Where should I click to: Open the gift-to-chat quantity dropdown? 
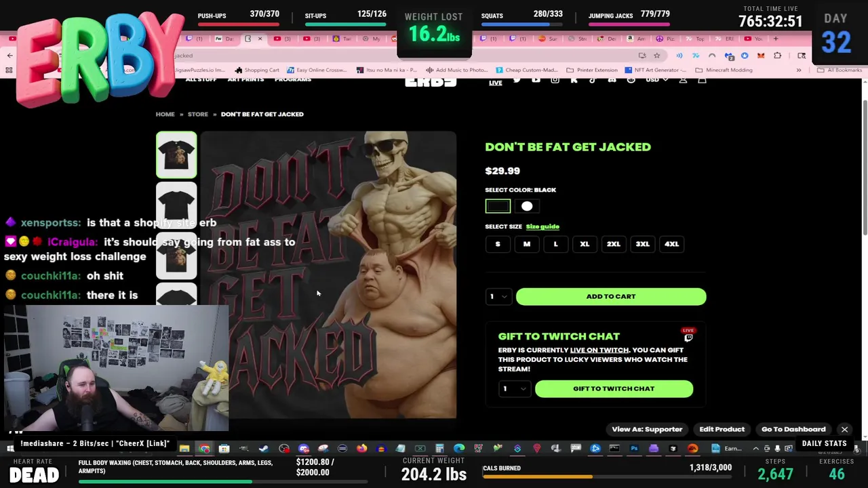click(513, 388)
